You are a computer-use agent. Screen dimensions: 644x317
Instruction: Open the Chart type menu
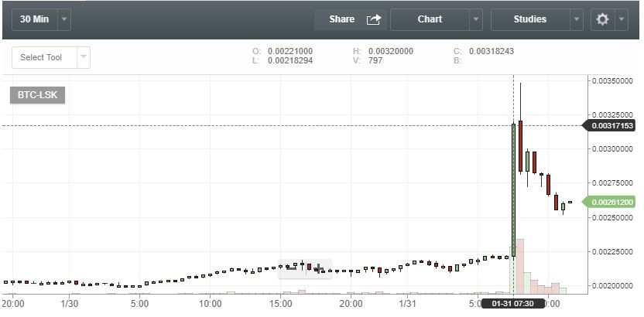click(430, 19)
